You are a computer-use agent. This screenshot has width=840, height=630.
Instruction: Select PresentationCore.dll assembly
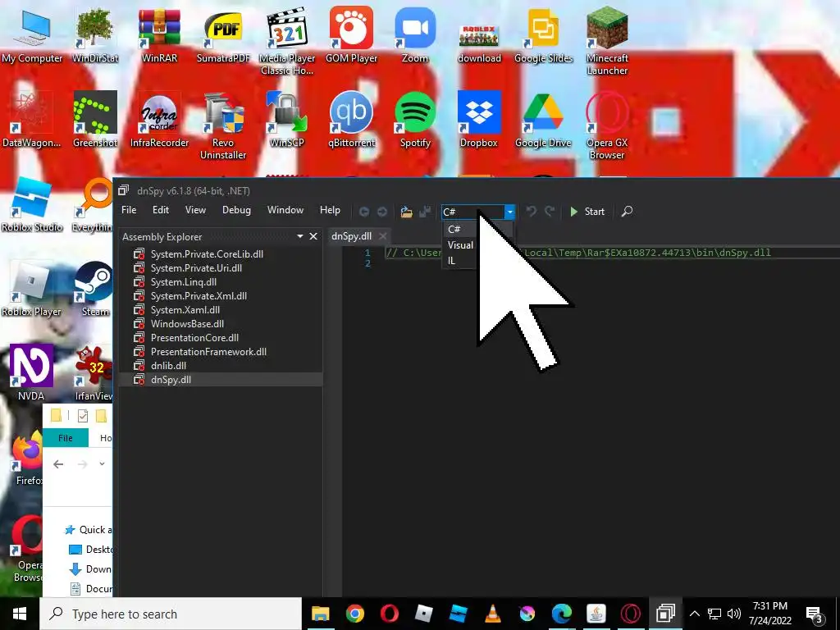(x=195, y=337)
